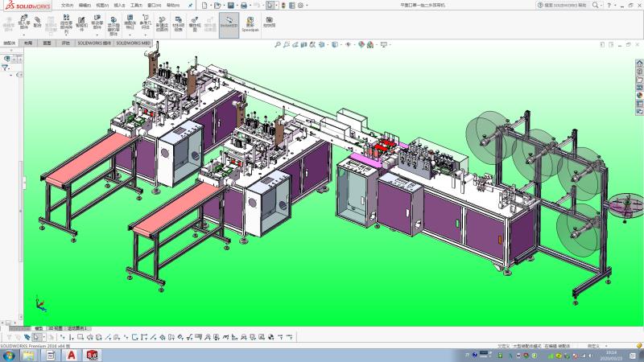Select the 3D 视图 bottom tab
Image resolution: width=644 pixels, height=362 pixels.
pyautogui.click(x=56, y=328)
